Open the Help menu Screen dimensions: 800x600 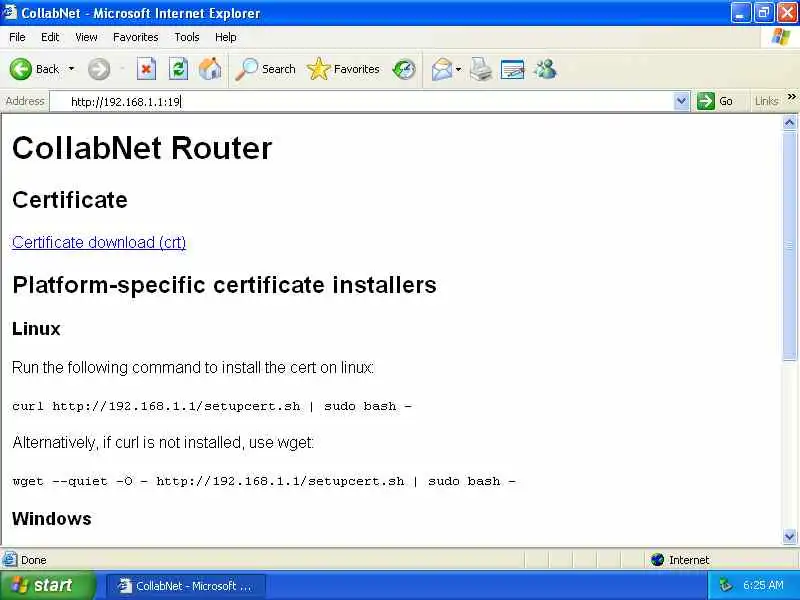[x=226, y=37]
